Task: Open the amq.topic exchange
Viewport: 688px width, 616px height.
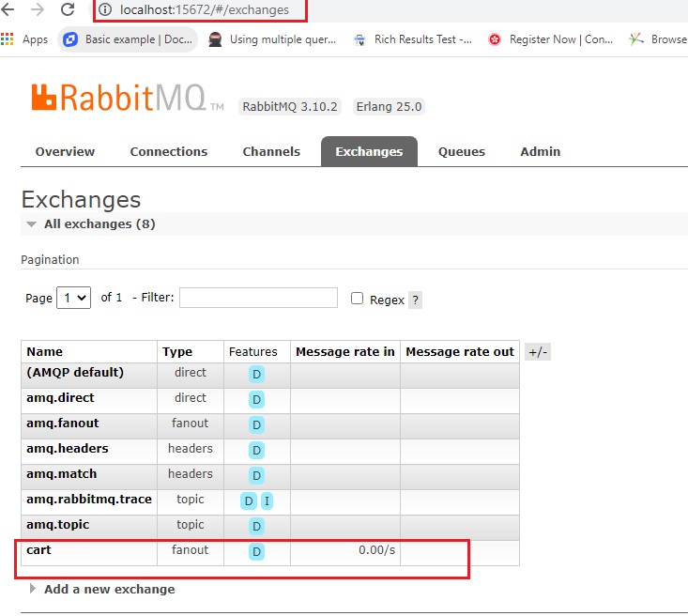Action: click(x=57, y=525)
